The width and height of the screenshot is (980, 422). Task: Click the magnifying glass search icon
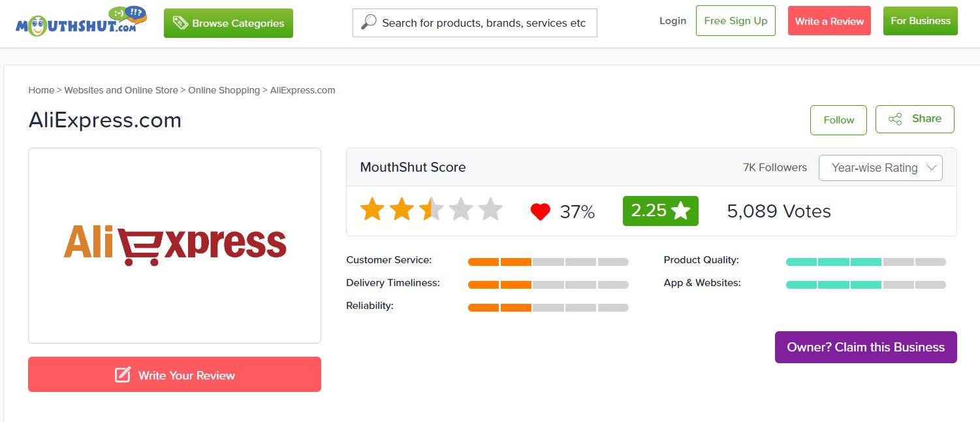click(x=369, y=22)
